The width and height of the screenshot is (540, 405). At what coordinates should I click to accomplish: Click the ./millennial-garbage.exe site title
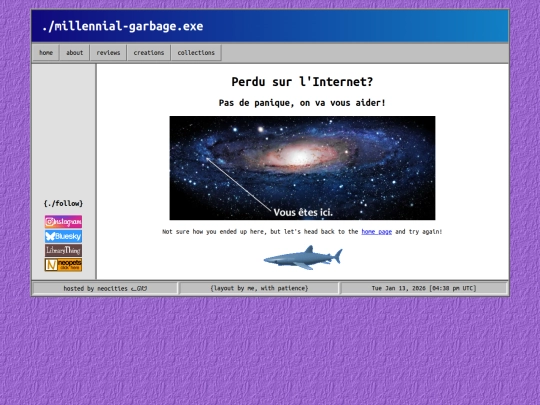click(123, 27)
